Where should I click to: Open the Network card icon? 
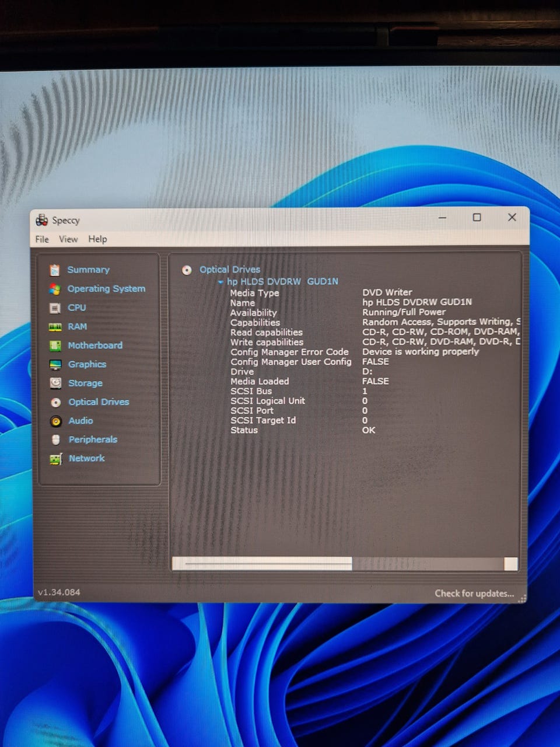(56, 459)
